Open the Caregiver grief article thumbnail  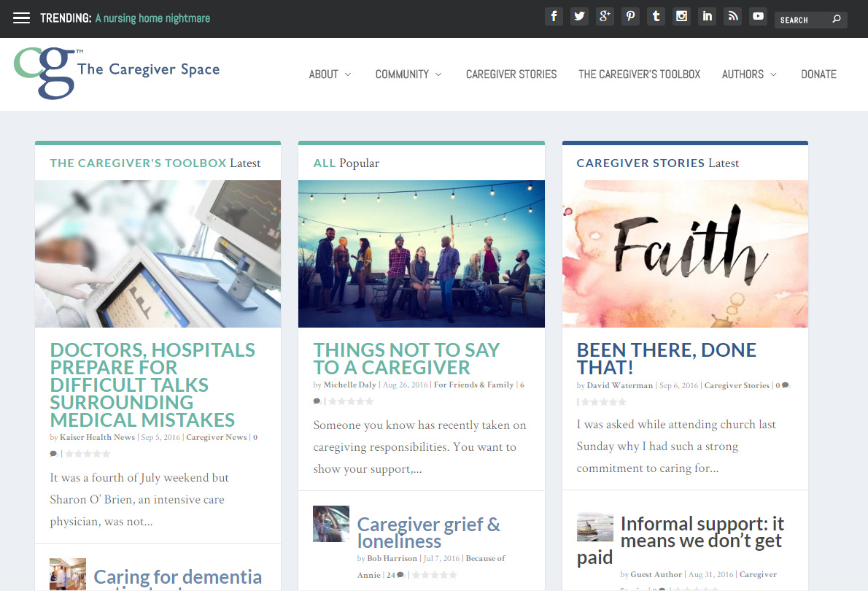331,523
